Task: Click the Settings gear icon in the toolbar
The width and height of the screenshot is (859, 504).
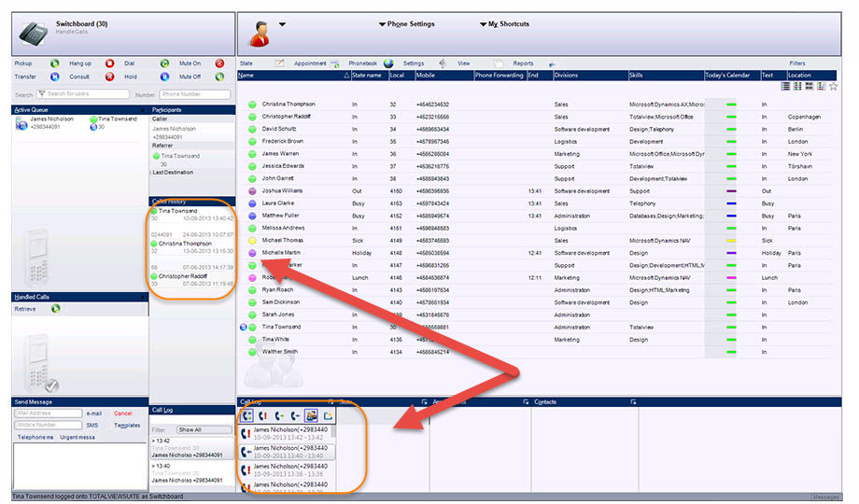Action: pyautogui.click(x=442, y=63)
